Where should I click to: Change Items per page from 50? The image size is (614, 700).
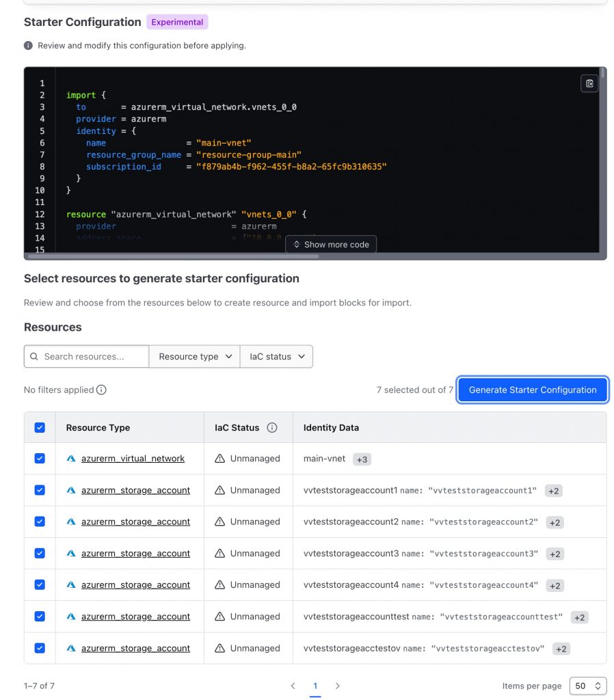coord(589,686)
